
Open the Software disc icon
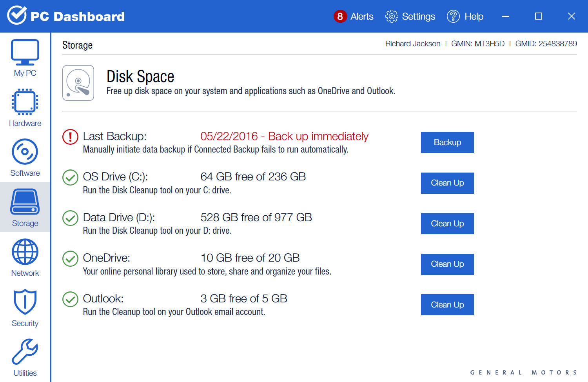pyautogui.click(x=25, y=152)
